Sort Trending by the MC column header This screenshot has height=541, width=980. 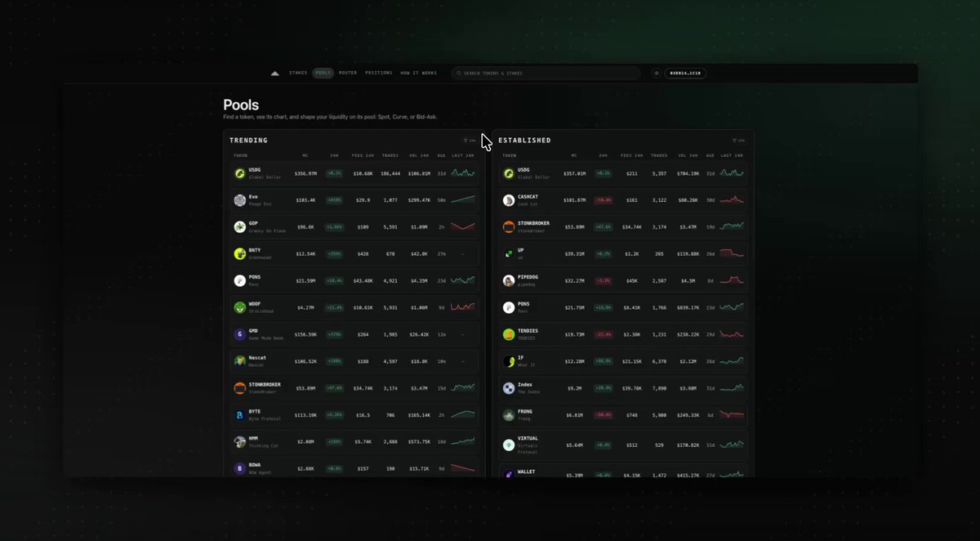305,155
